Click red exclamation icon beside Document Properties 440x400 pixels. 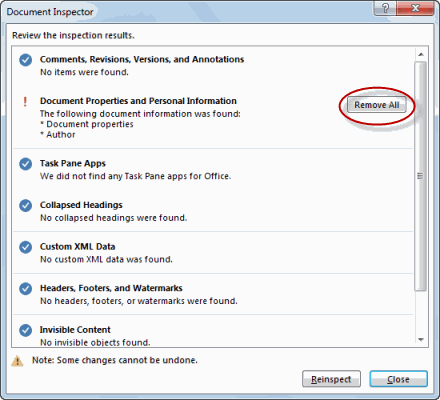pos(25,101)
